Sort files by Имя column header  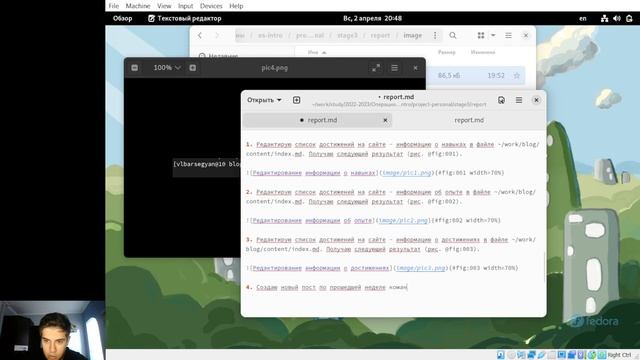[x=317, y=52]
